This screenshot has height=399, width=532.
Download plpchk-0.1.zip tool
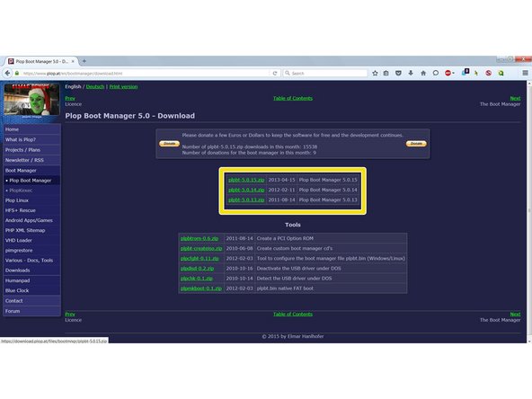click(197, 279)
